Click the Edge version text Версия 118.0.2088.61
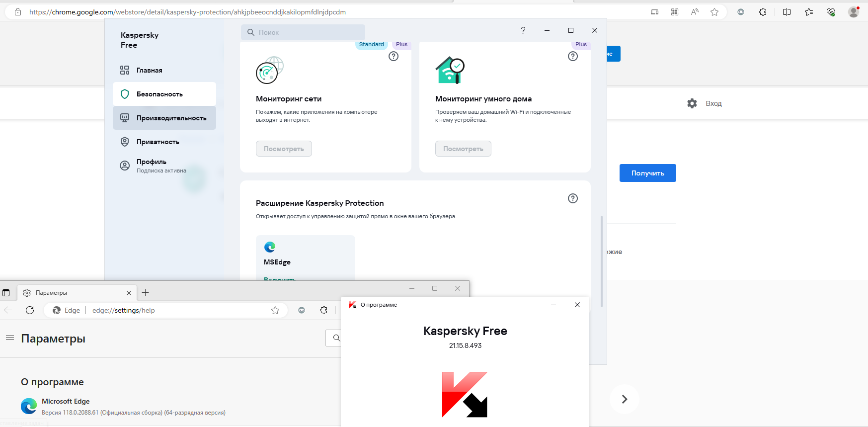The height and width of the screenshot is (427, 868). (134, 413)
